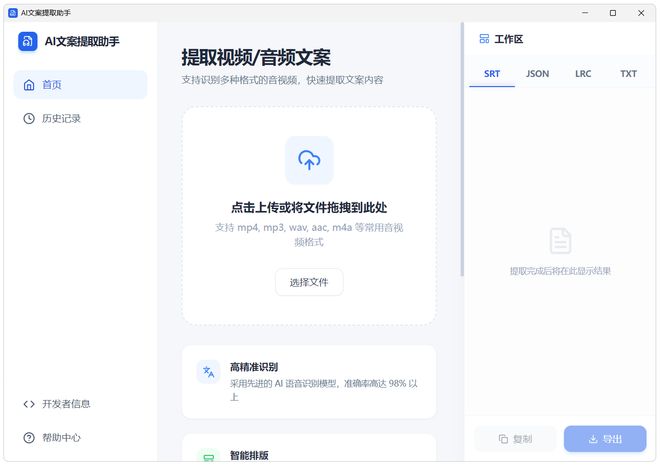660x465 pixels.
Task: Click the code brackets icon beside 开发者信息
Action: pos(29,404)
